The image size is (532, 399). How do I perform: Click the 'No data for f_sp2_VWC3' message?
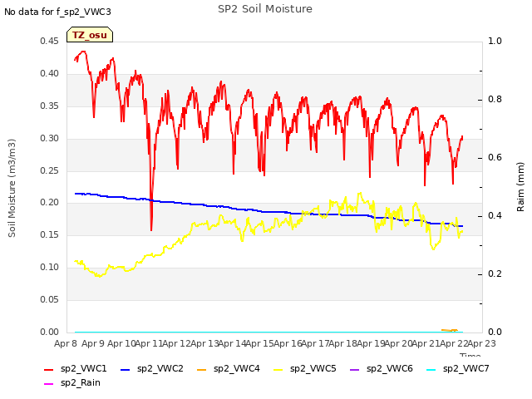tap(57, 12)
